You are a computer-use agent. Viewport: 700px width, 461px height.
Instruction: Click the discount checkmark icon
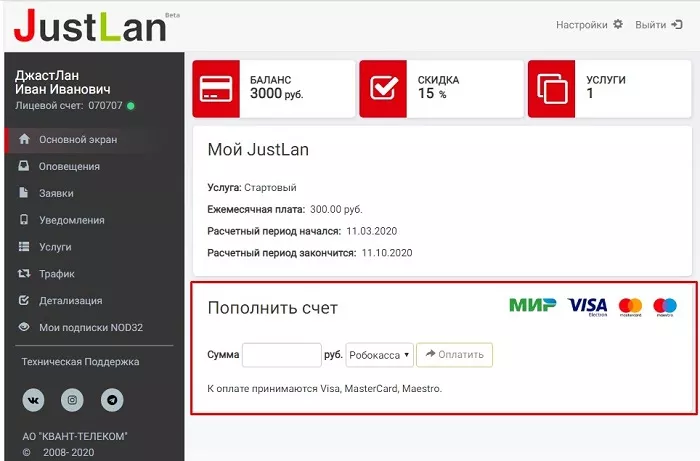[x=384, y=88]
